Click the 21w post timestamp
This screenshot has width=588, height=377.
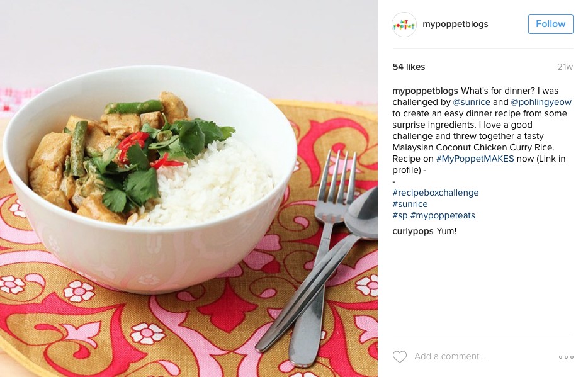tap(565, 67)
